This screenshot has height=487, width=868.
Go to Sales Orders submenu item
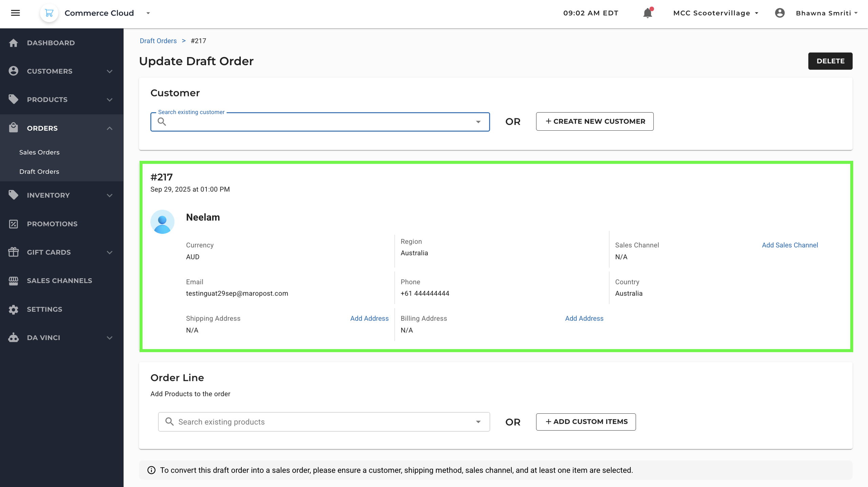[39, 152]
